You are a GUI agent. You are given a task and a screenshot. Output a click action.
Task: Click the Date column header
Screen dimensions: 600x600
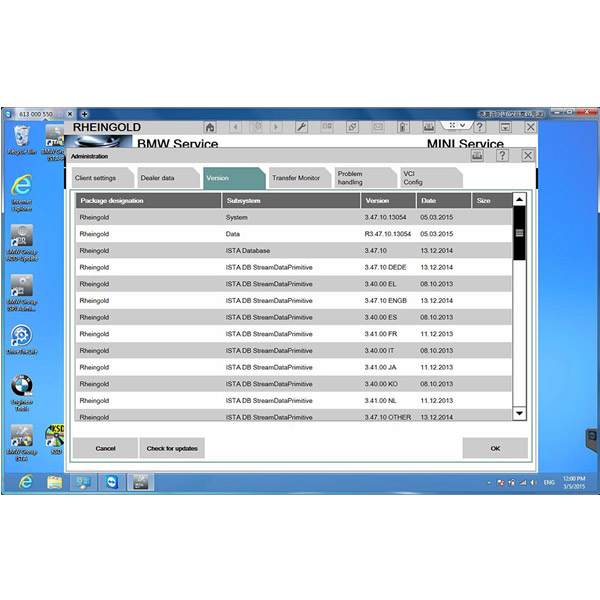click(443, 201)
